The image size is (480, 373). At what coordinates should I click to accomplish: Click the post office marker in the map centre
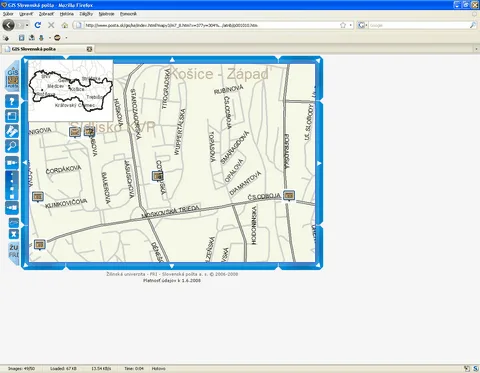[158, 176]
